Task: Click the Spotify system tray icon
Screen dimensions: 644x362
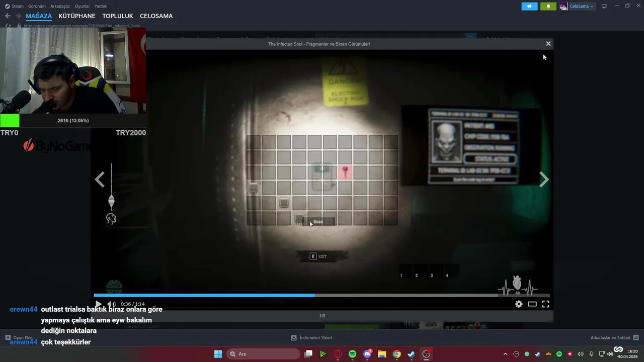Action: click(x=559, y=354)
